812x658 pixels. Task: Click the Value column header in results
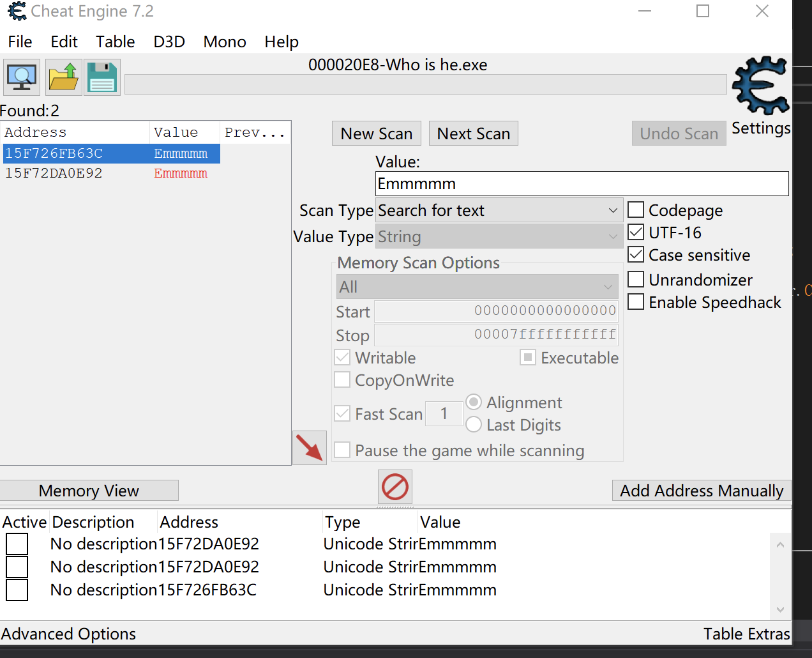(185, 132)
